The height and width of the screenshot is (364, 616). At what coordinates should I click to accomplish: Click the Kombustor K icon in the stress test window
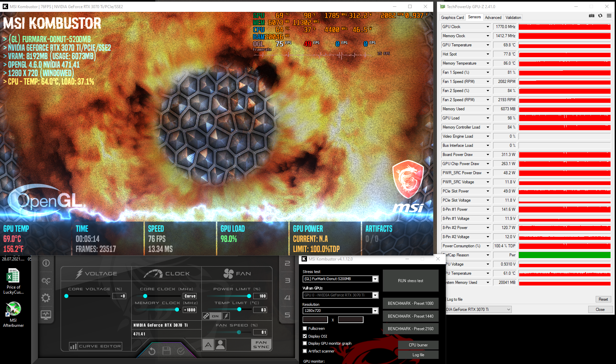click(5, 6)
